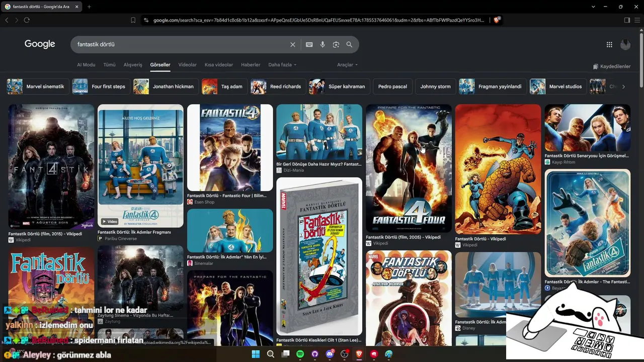Close the fantastik dörtlü browser tab

tap(76, 7)
